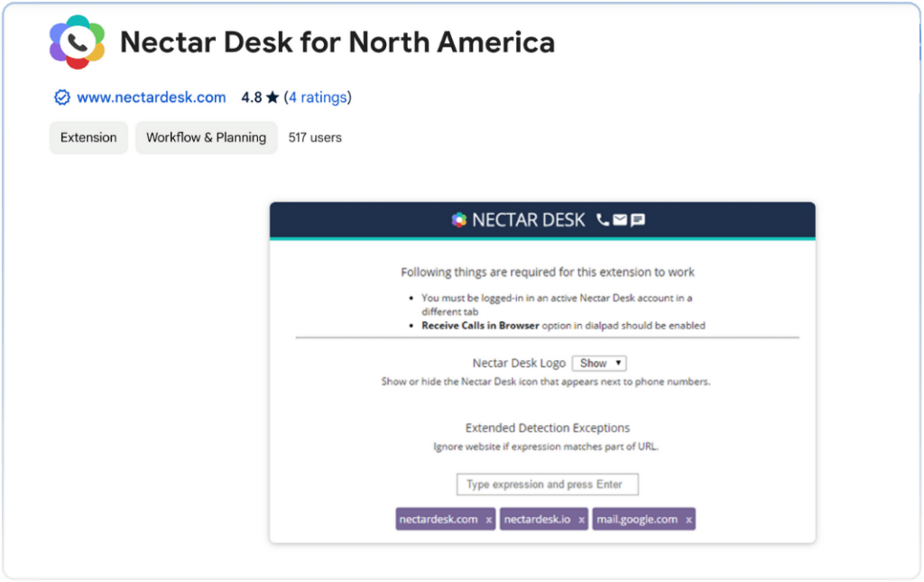
Task: Click the 517 users label
Action: pyautogui.click(x=314, y=137)
